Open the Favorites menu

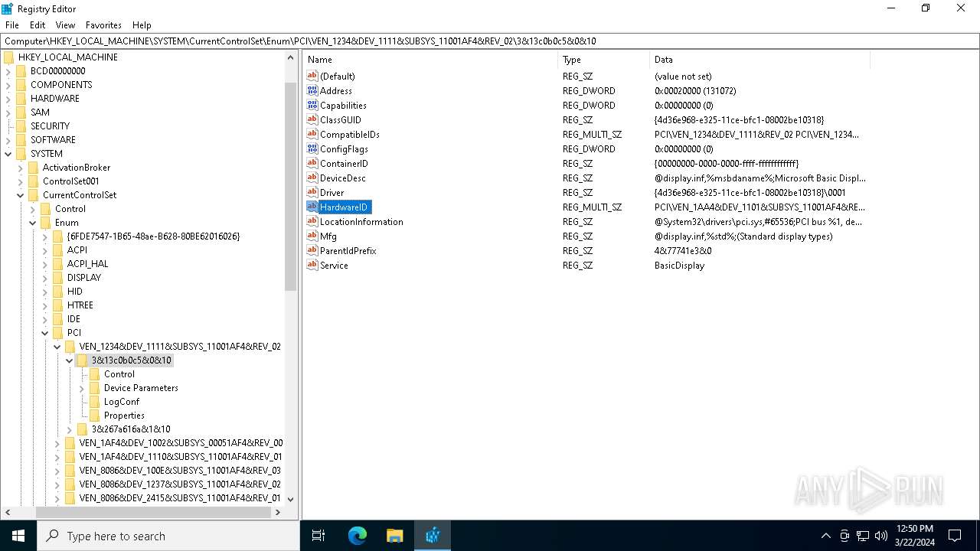click(103, 24)
